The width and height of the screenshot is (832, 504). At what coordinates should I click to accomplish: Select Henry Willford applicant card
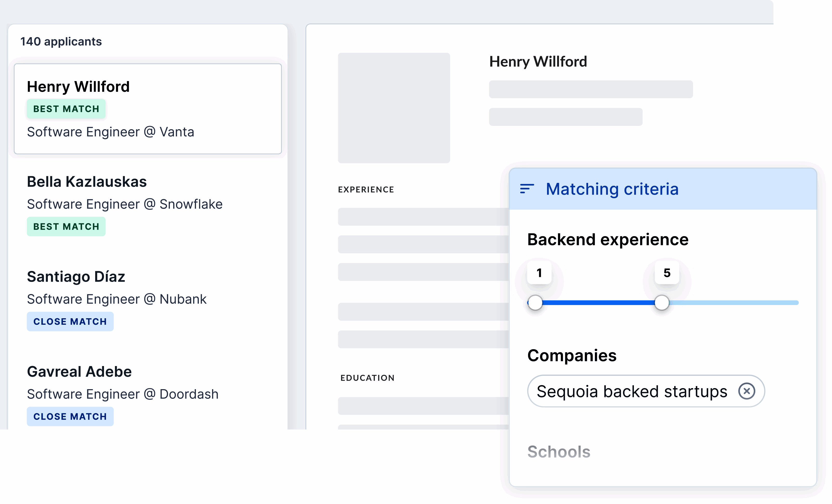[148, 109]
